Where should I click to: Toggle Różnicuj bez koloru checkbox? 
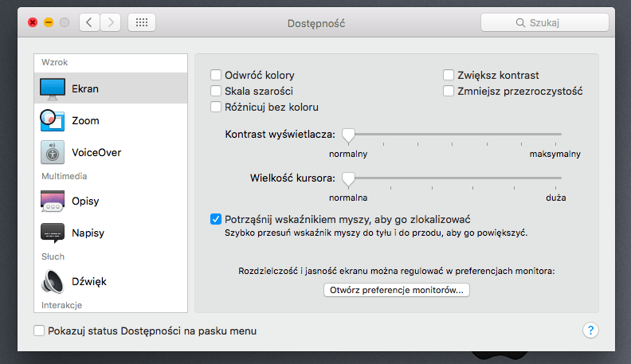tap(216, 107)
